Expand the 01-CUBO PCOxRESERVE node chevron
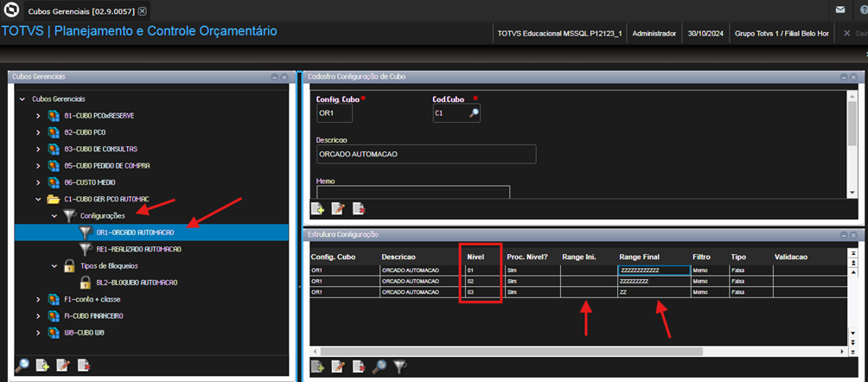This screenshot has height=382, width=868. [x=38, y=116]
